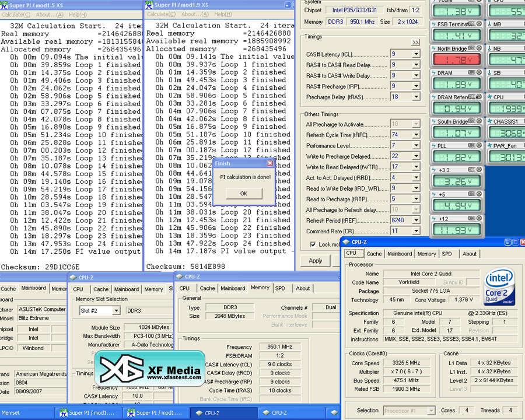Image resolution: width=525 pixels, height=420 pixels.
Task: Open the Precharge Delay (tRAS) dropdown
Action: (416, 97)
